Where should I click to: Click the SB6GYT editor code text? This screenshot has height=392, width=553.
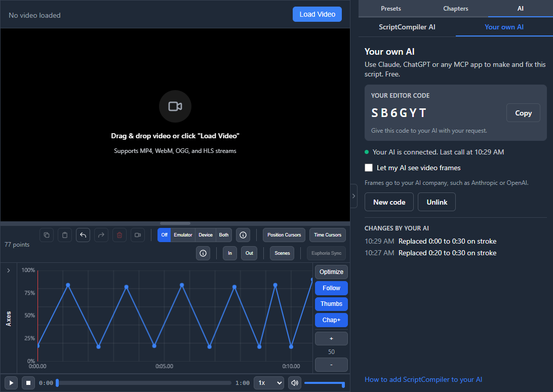(399, 113)
